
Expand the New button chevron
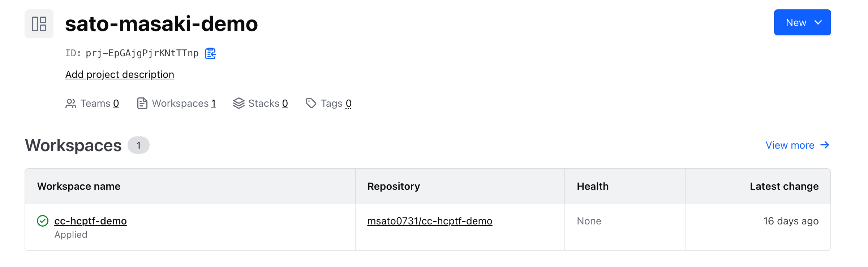coord(818,23)
